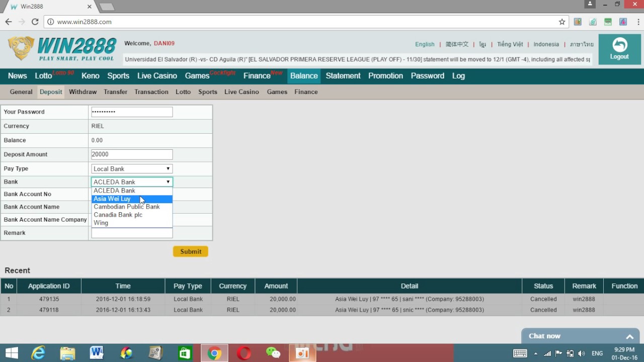The width and height of the screenshot is (644, 362).
Task: Click the Logout button
Action: 619,49
